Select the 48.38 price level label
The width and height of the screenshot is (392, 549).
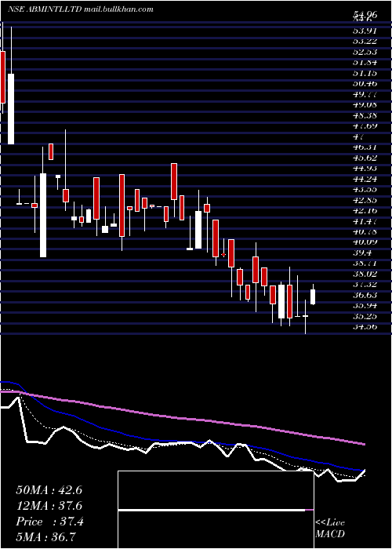click(x=365, y=115)
